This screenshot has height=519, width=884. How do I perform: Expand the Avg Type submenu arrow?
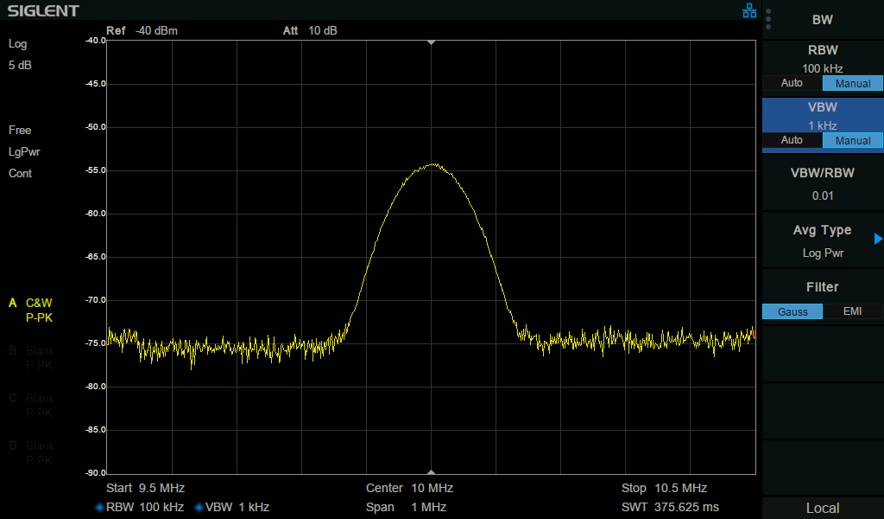coord(878,239)
